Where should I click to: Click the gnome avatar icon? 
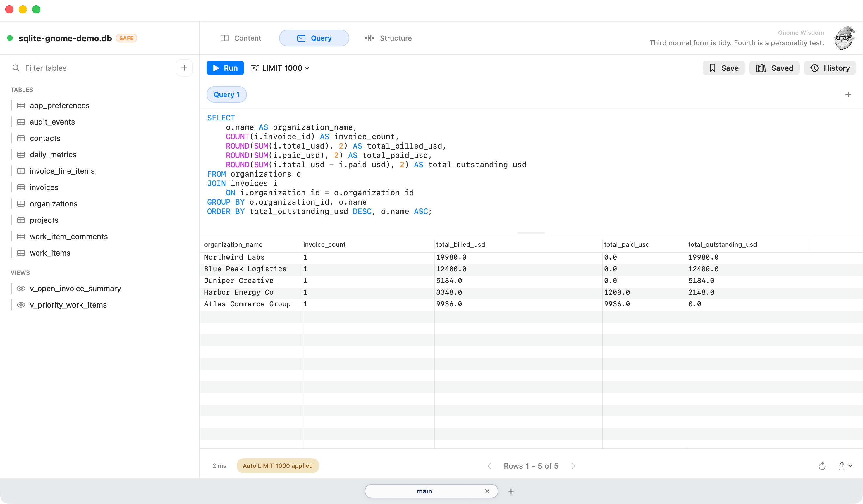844,38
